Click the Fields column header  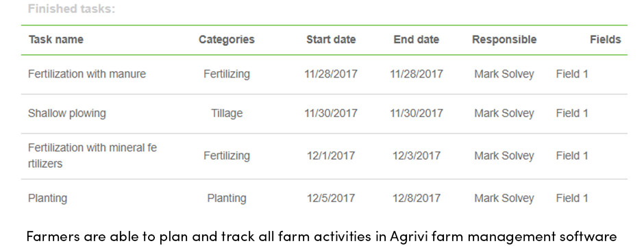pyautogui.click(x=606, y=40)
